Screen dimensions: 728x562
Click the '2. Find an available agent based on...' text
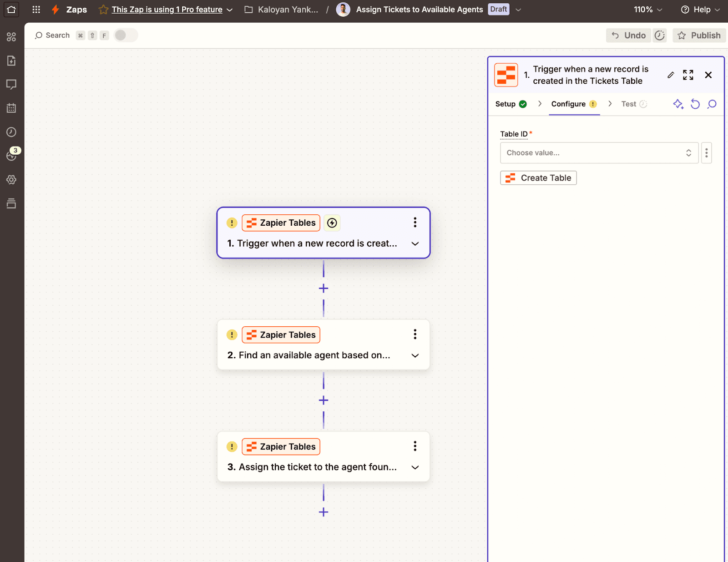(309, 355)
